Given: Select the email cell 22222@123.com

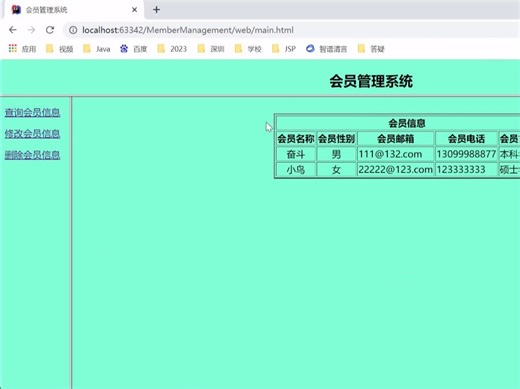Looking at the screenshot, I should tap(396, 170).
